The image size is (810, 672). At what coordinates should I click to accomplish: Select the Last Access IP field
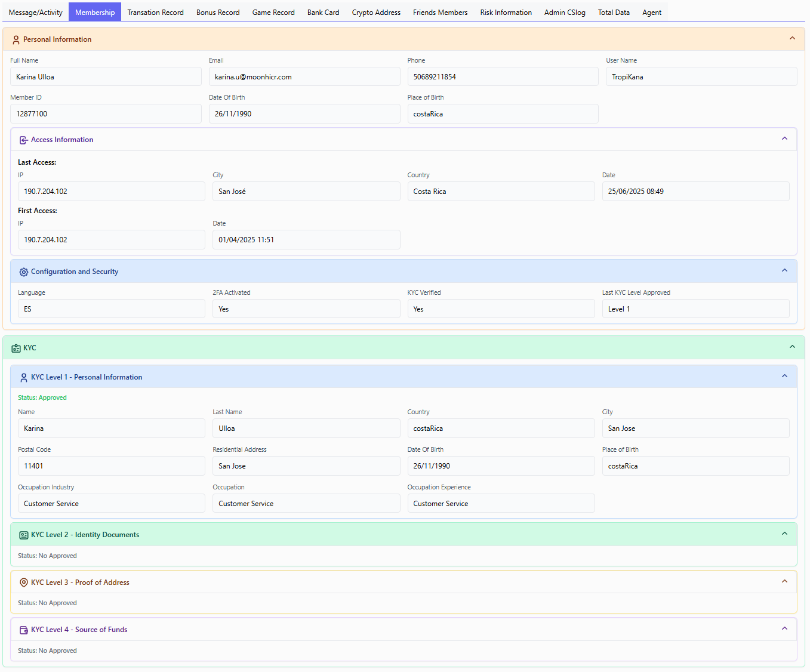[x=111, y=192]
